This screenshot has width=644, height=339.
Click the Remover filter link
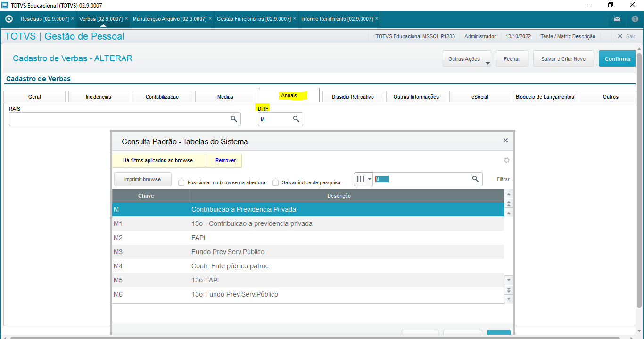click(225, 160)
